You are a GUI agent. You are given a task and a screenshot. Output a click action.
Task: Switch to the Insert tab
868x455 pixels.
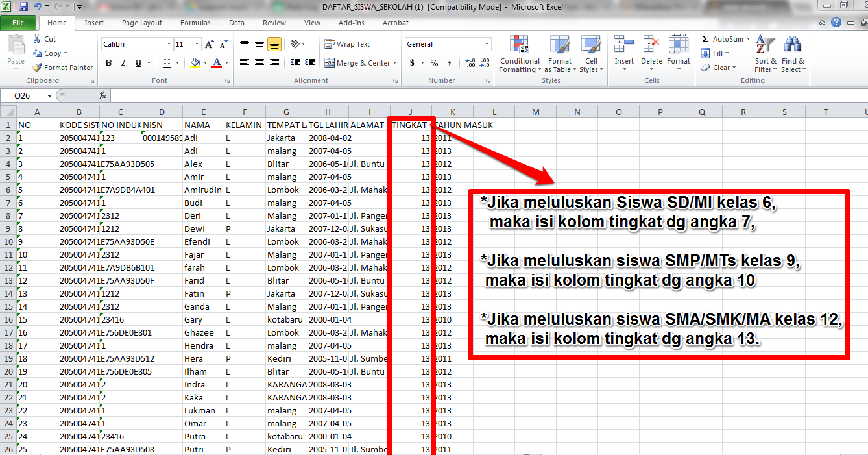point(94,23)
